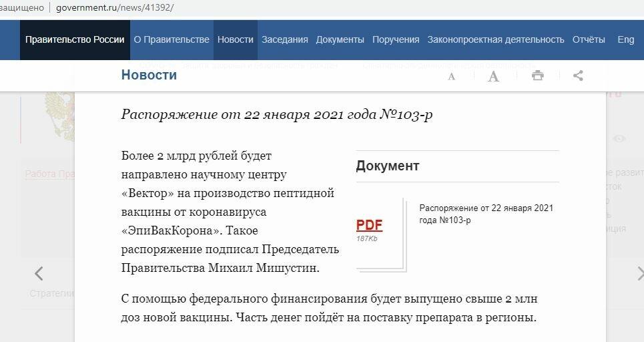644x342 pixels.
Task: Share the article using share icon
Action: pos(578,75)
